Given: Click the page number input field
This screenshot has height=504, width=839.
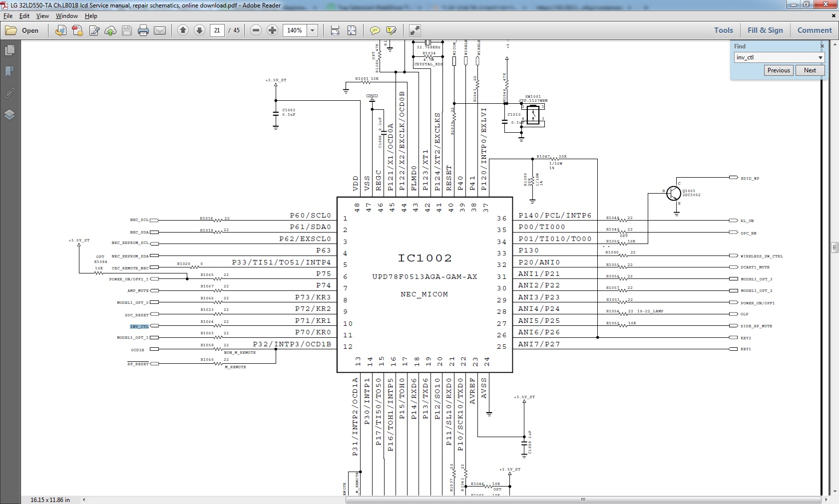Looking at the screenshot, I should [217, 30].
